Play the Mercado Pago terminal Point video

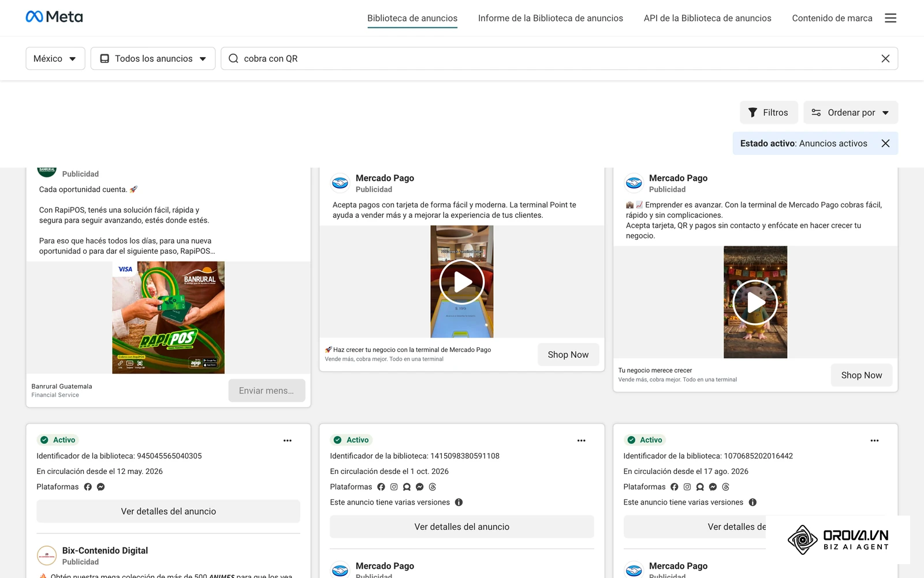pos(462,281)
